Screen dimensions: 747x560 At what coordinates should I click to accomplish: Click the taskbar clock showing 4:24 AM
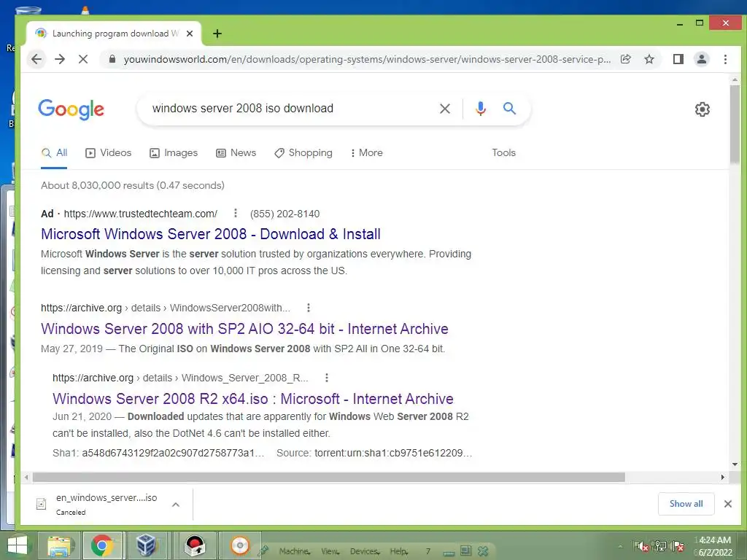coord(715,546)
